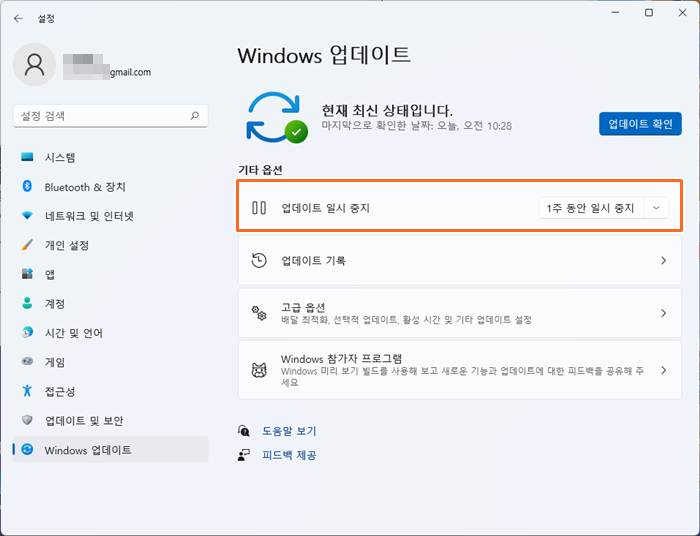
Task: Click the back arrow in title bar
Action: [x=18, y=18]
